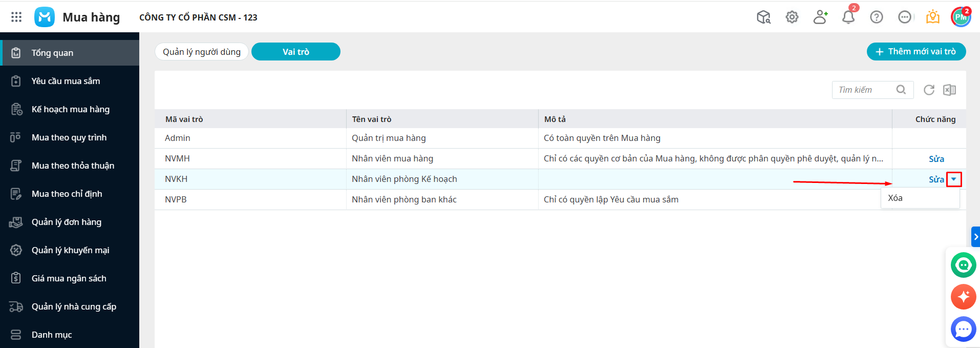
Task: Click company name CÔNG TY CỔ PHẦN CSM
Action: click(198, 17)
